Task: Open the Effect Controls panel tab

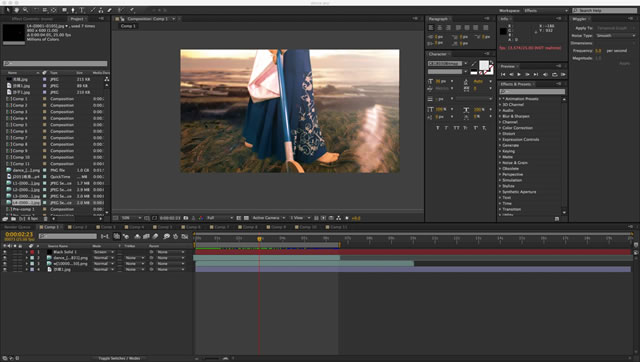Action: click(32, 19)
